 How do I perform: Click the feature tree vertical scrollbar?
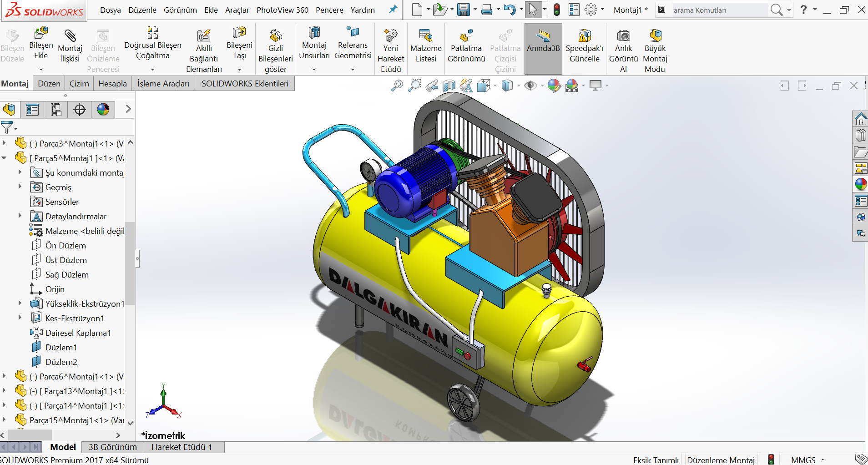130,263
